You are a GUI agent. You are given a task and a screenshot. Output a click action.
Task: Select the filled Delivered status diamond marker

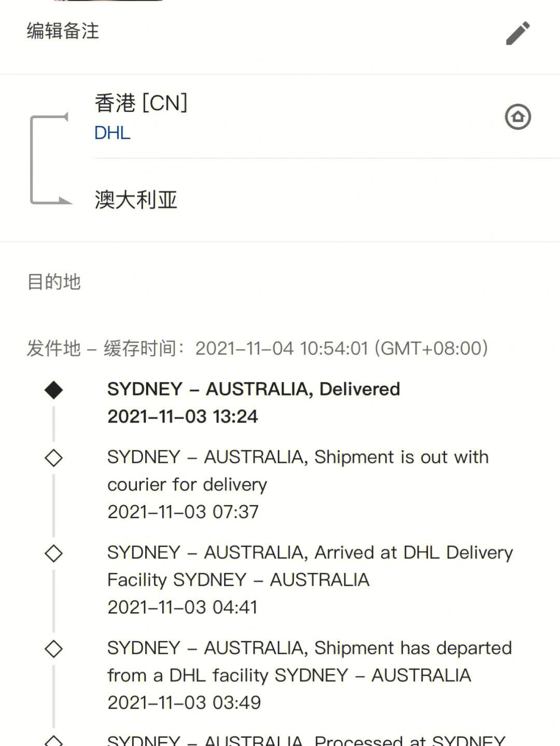pos(53,390)
